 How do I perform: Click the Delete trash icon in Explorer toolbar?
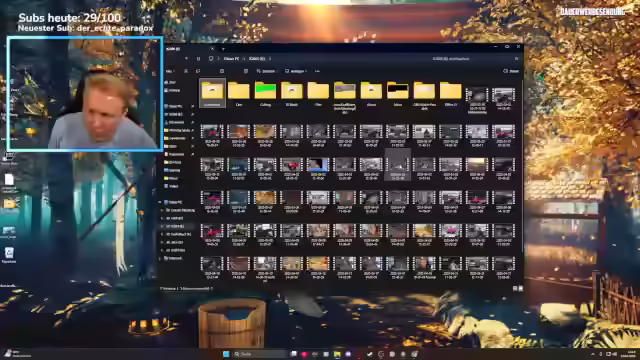[x=246, y=71]
